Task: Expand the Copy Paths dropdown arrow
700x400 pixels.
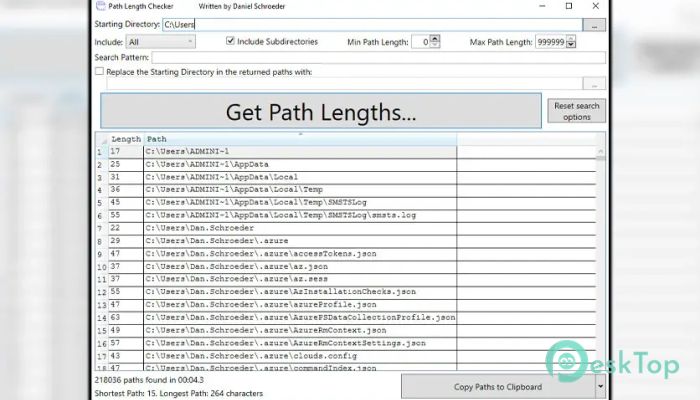Action: coord(601,387)
